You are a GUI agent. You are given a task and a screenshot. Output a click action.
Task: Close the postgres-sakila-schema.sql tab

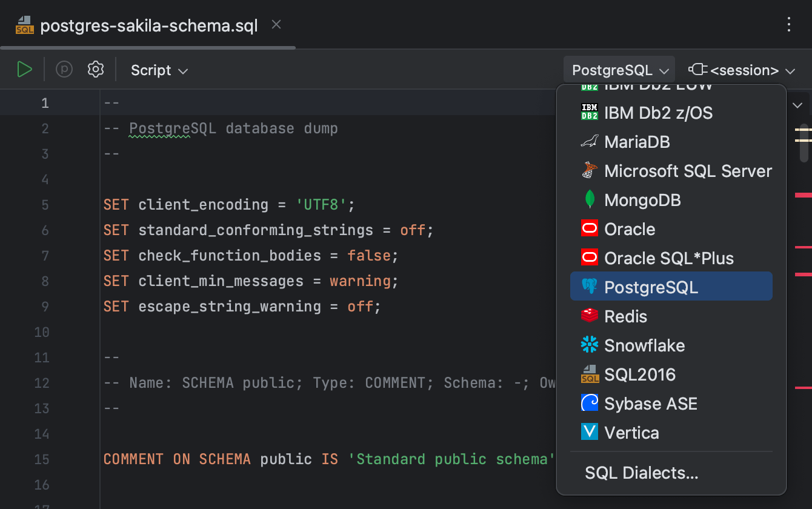[276, 24]
